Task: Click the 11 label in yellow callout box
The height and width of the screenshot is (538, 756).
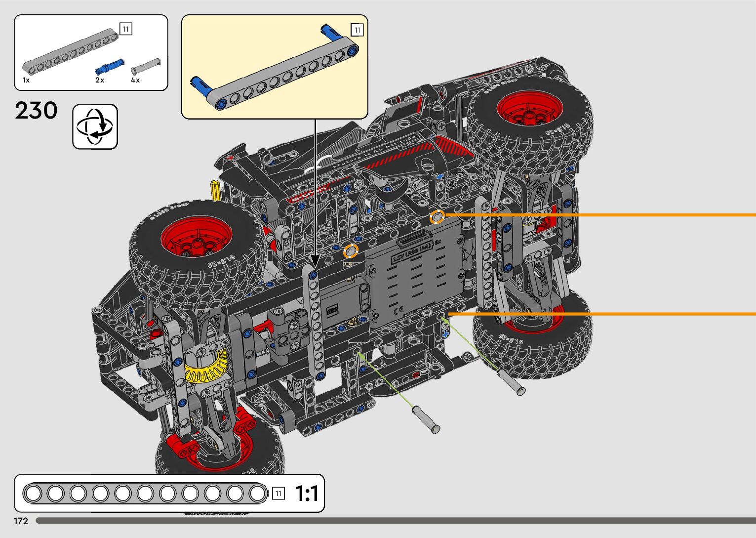Action: pyautogui.click(x=357, y=30)
